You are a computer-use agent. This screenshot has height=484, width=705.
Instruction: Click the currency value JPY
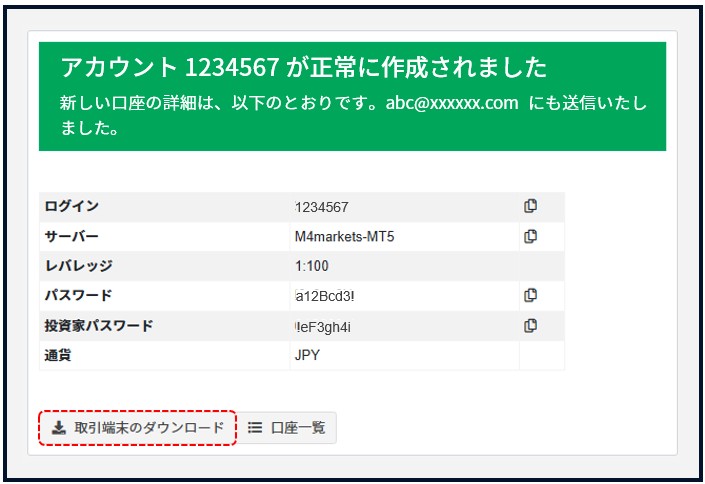(x=308, y=356)
